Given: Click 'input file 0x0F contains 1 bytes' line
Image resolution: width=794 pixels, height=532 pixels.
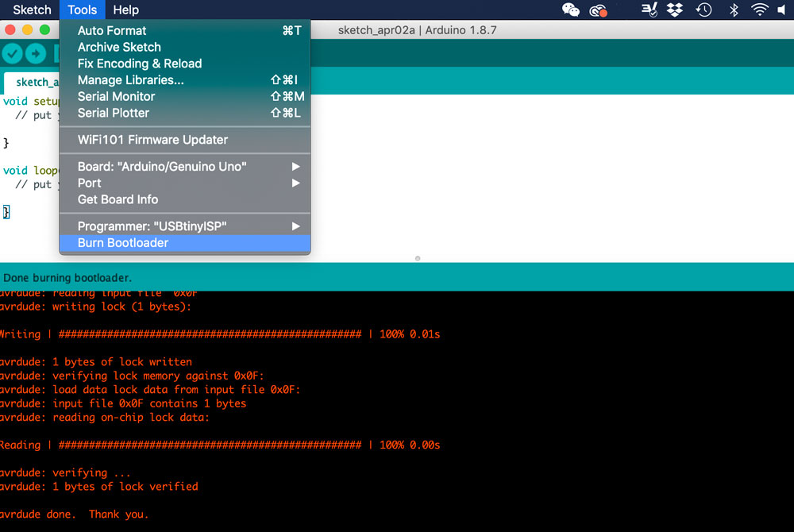Looking at the screenshot, I should [123, 403].
